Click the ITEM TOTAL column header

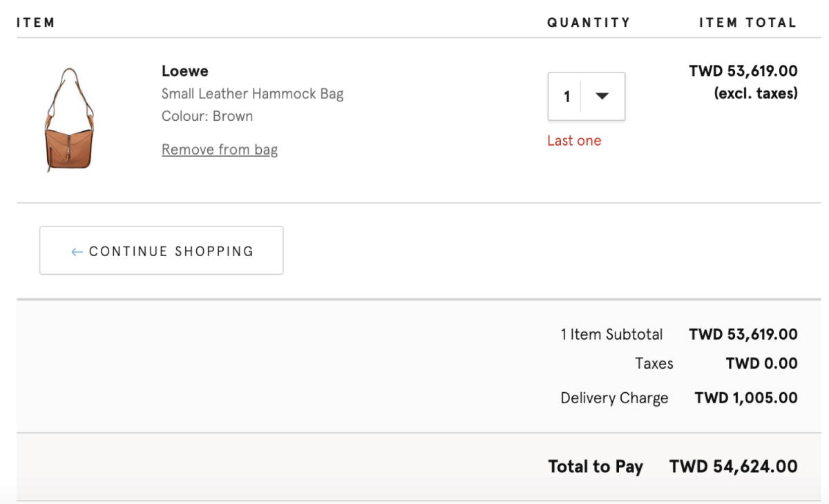coord(748,23)
